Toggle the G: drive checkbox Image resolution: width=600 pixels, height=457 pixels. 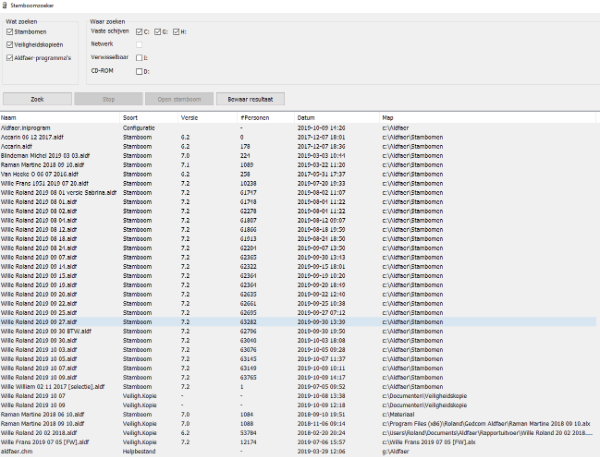point(157,32)
